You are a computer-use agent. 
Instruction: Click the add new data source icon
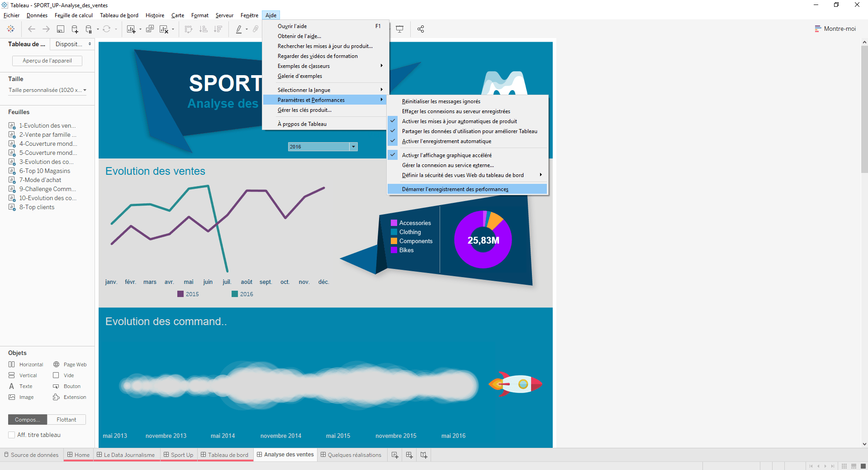pos(75,29)
